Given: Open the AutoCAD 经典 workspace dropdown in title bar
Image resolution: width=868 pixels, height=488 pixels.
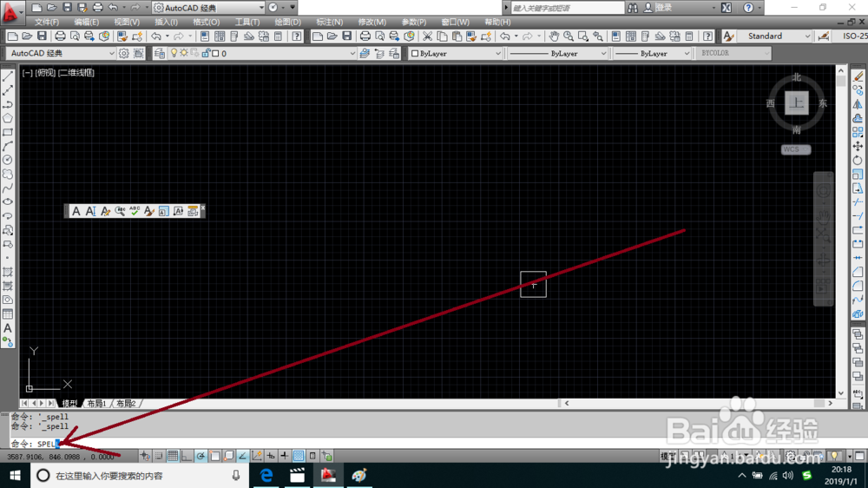Looking at the screenshot, I should pyautogui.click(x=261, y=8).
